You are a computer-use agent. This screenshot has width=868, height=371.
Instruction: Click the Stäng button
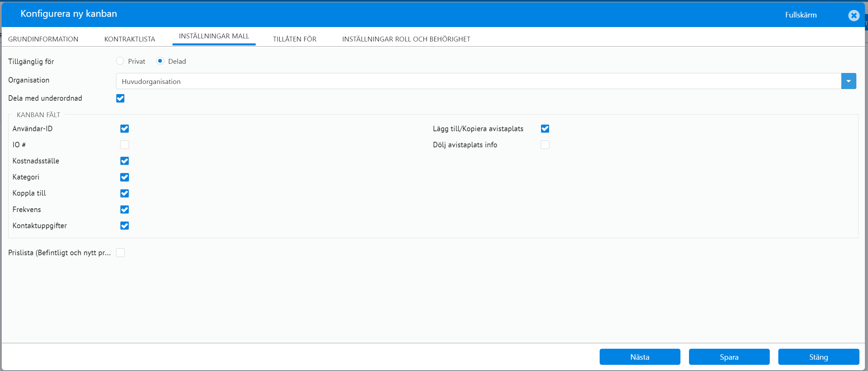[x=818, y=357]
